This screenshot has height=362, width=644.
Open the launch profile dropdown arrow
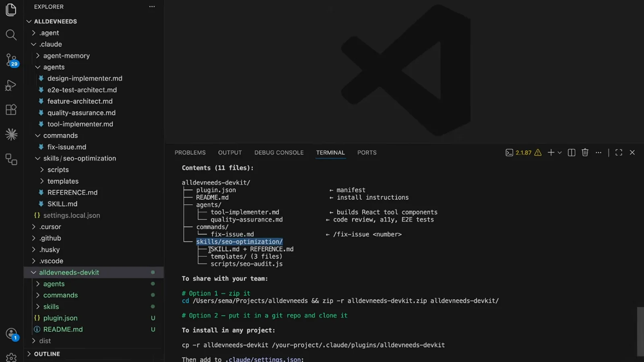point(559,153)
